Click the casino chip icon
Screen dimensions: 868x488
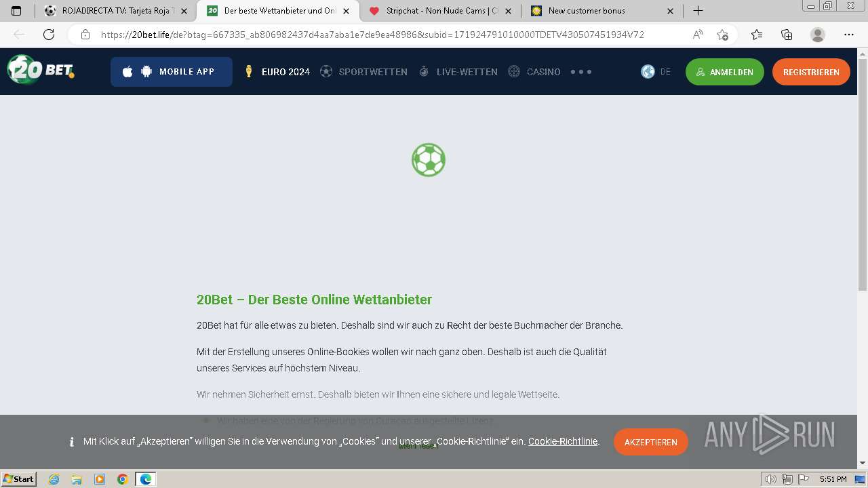click(514, 71)
